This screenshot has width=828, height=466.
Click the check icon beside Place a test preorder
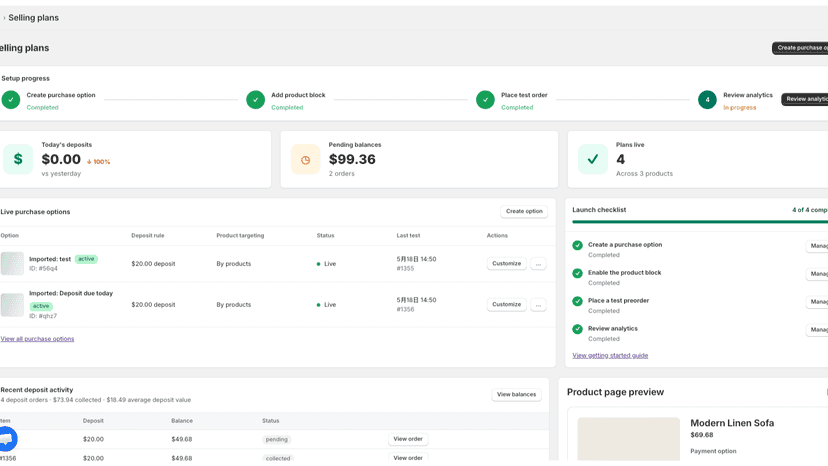[x=577, y=301]
